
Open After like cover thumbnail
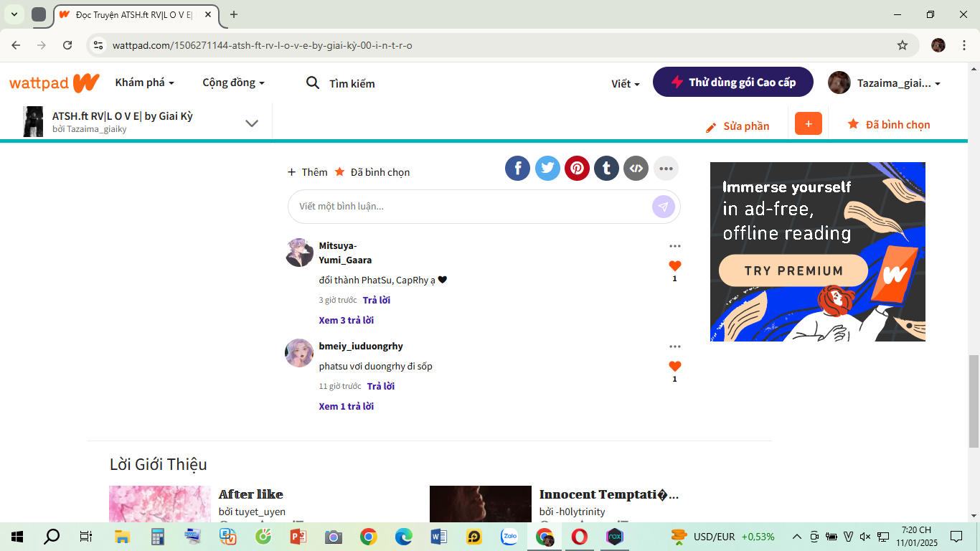(160, 504)
